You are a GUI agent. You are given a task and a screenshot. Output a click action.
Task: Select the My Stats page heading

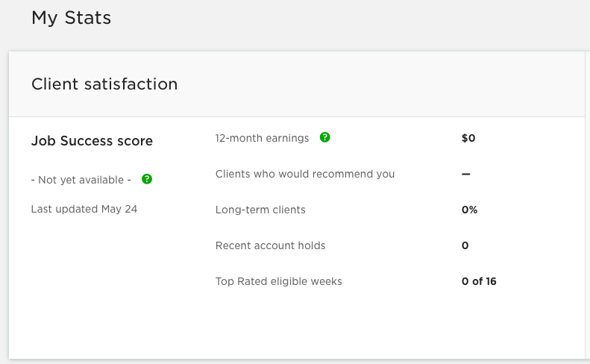71,18
